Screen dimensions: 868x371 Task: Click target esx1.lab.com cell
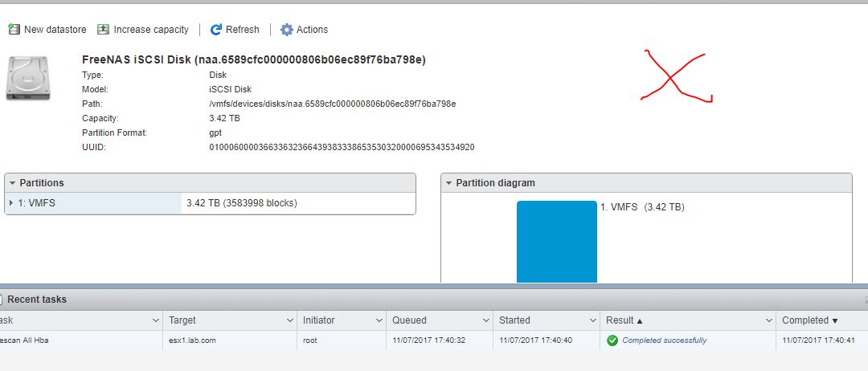point(192,340)
